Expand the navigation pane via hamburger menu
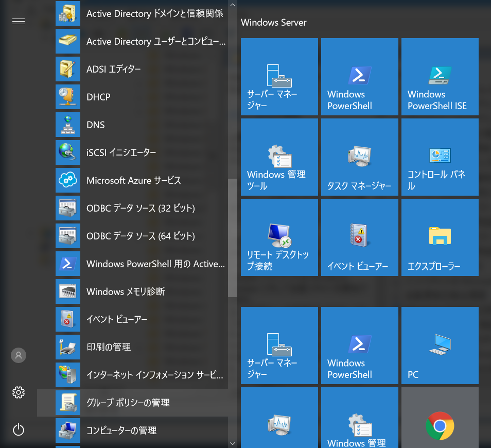491x448 pixels. (x=19, y=22)
